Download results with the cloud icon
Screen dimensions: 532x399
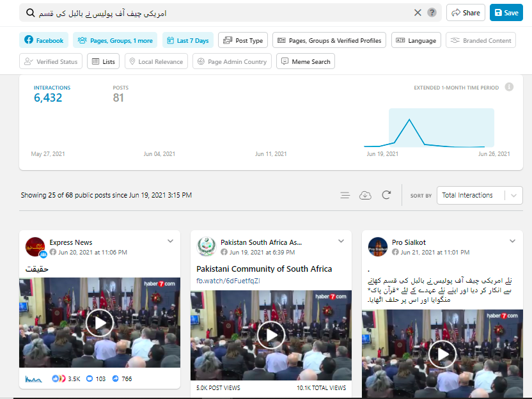click(x=365, y=195)
